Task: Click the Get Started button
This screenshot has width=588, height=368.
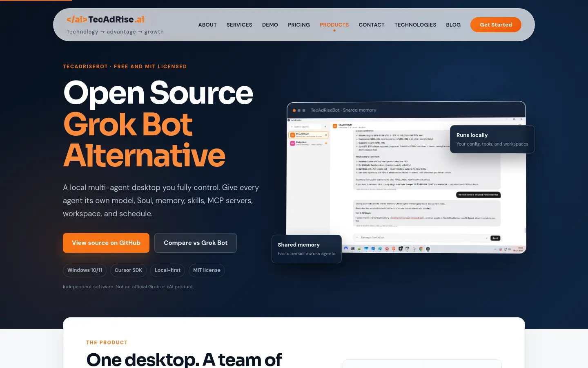Action: pos(496,25)
